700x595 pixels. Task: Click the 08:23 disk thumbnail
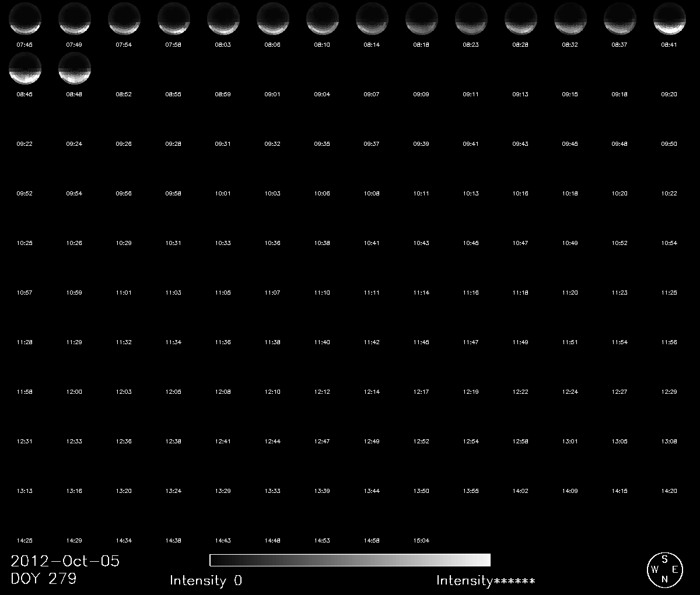(471, 19)
